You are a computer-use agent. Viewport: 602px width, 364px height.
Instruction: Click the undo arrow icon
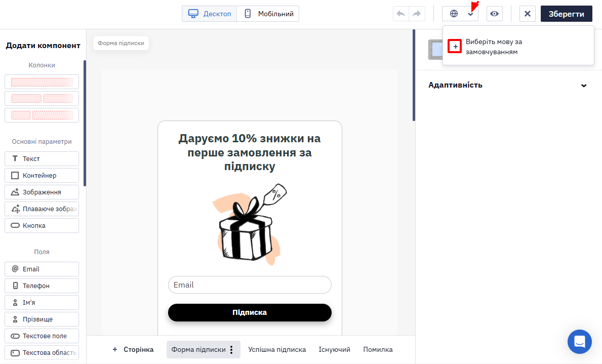[x=401, y=14]
